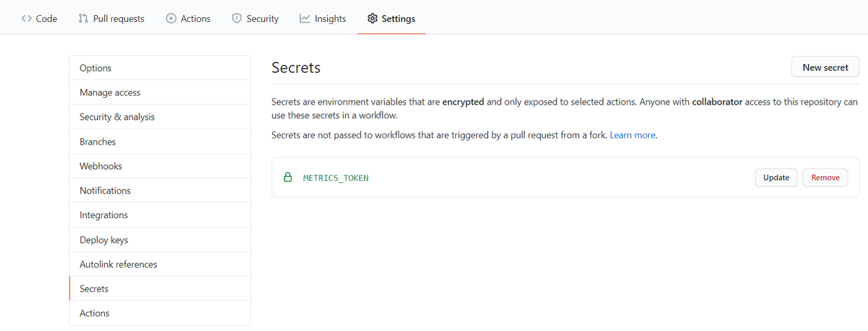This screenshot has height=331, width=868.
Task: Create a New secret
Action: point(825,67)
